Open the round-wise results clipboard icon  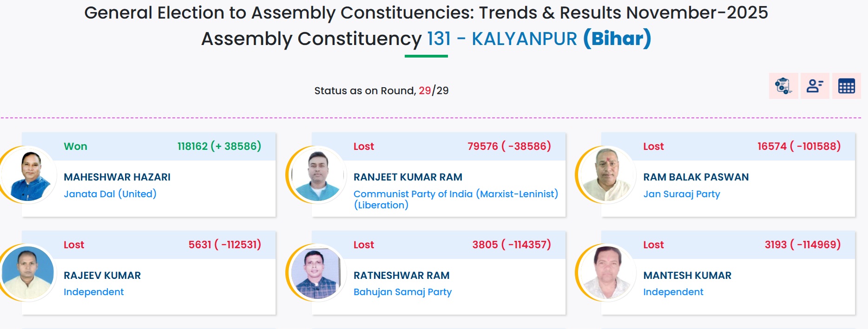point(783,86)
